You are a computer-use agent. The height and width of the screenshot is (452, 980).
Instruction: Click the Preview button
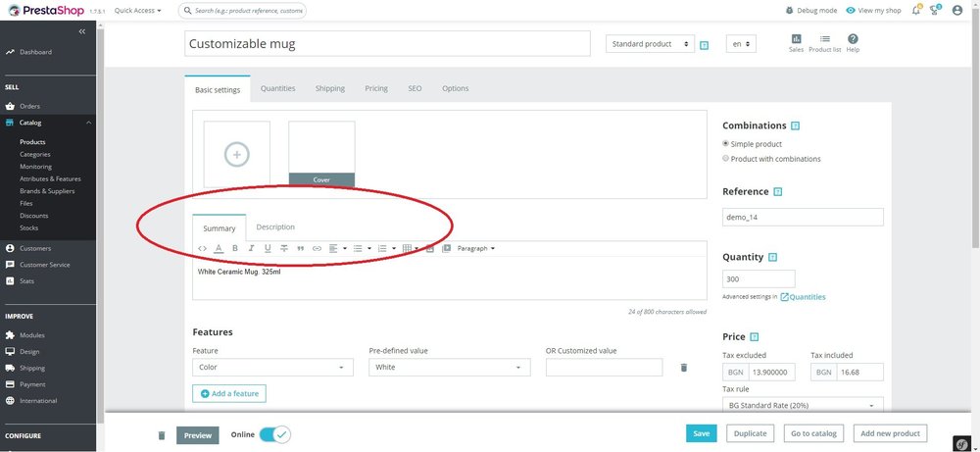[x=198, y=435]
